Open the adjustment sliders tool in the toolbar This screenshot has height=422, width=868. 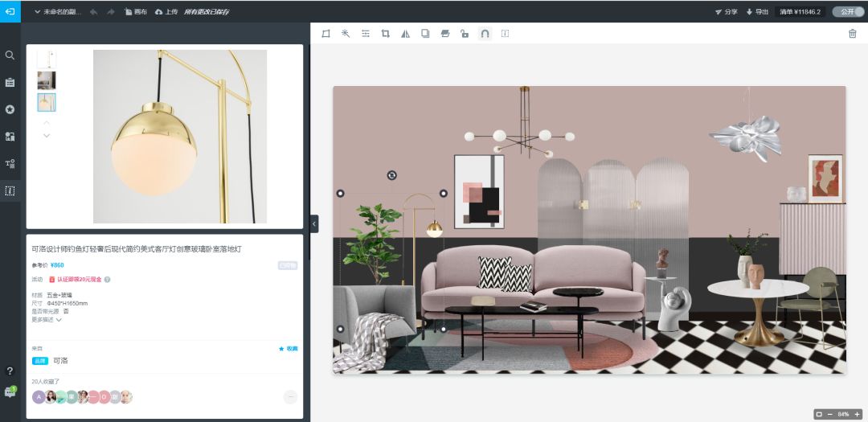[x=366, y=34]
